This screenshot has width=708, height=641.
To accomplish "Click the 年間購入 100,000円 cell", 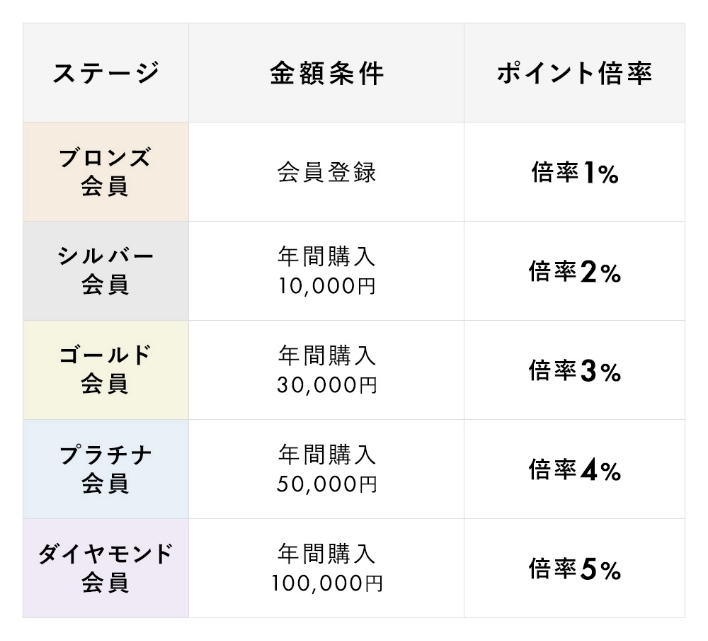I will pos(326,568).
